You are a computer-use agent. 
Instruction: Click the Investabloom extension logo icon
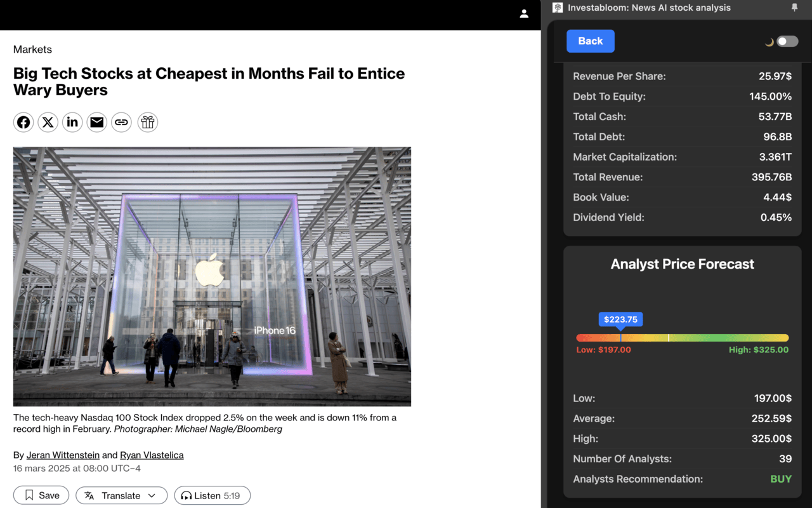tap(558, 8)
